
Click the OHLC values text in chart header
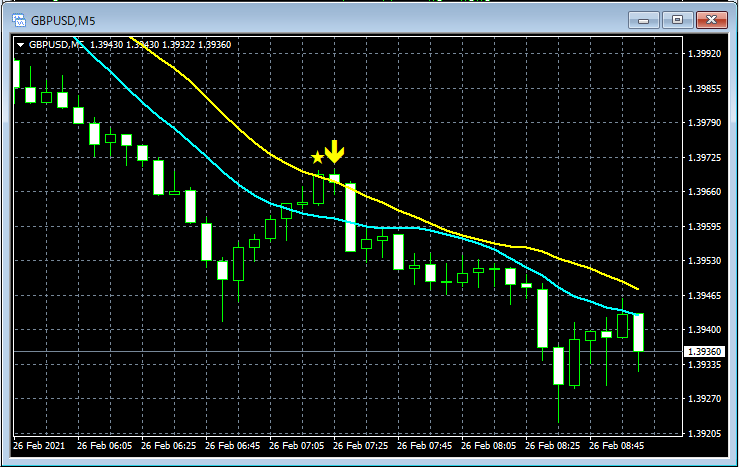coord(160,45)
